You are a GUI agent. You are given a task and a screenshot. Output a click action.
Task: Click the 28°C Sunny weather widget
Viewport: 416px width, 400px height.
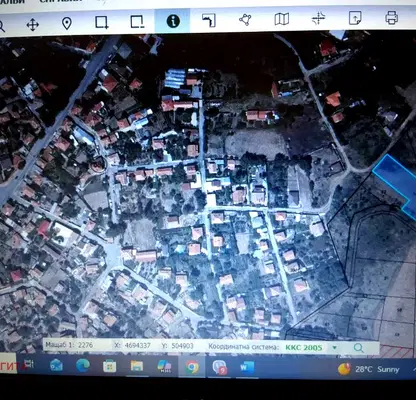[x=369, y=369]
